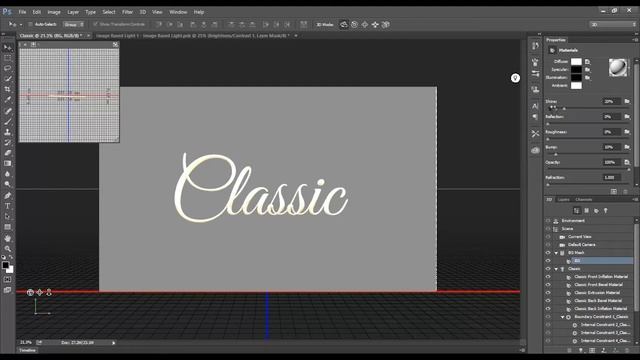Open the Layer menu
This screenshot has width=640, height=360.
pyautogui.click(x=73, y=12)
